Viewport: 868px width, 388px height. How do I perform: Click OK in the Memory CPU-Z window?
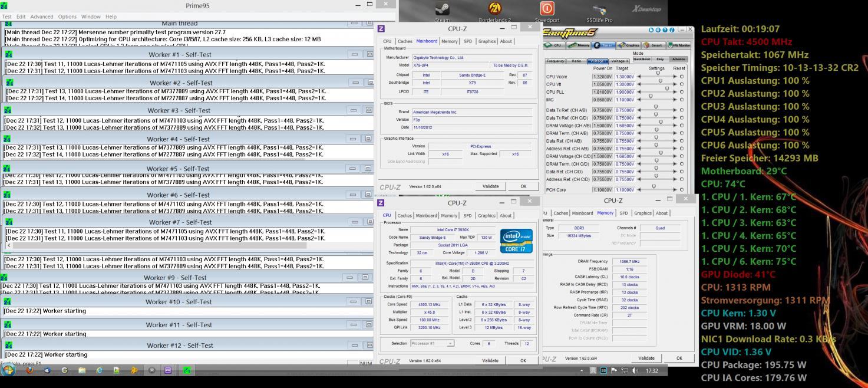(x=679, y=358)
